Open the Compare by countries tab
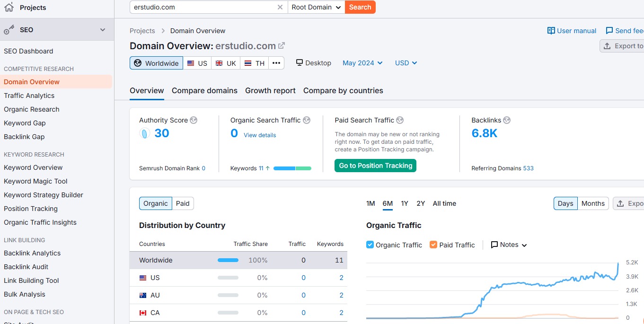644x324 pixels. (x=343, y=91)
